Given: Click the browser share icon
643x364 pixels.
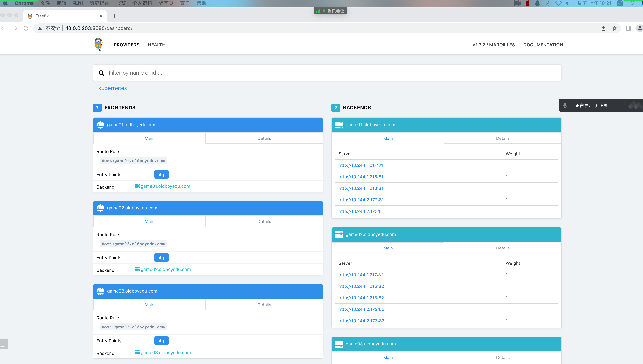Looking at the screenshot, I should coord(603,28).
